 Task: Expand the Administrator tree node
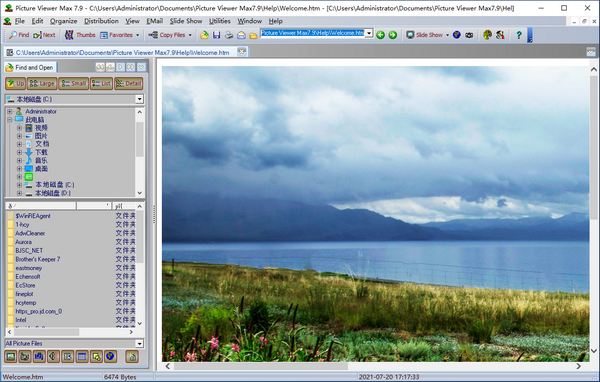coord(10,111)
